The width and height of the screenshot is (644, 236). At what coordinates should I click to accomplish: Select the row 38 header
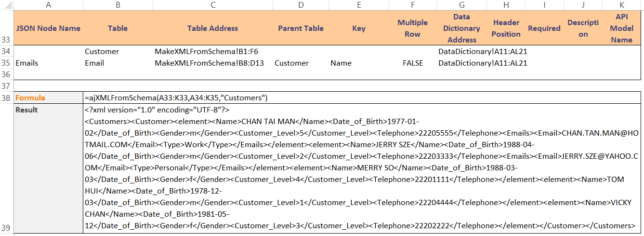tap(7, 97)
